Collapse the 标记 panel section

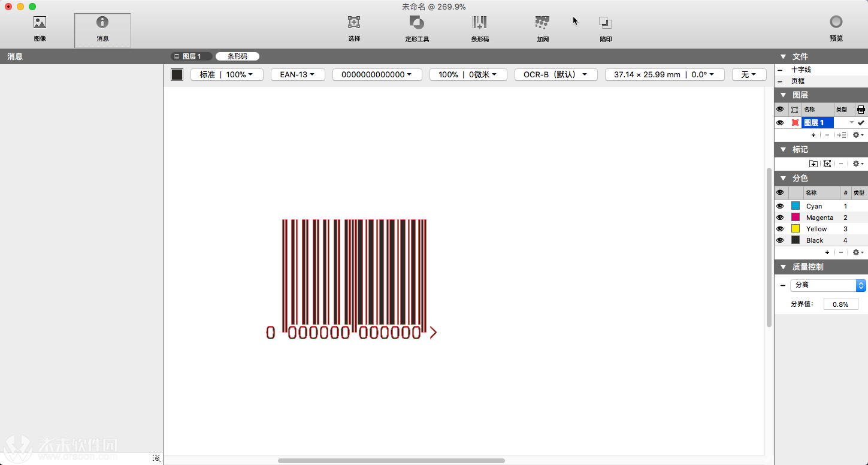click(x=782, y=149)
